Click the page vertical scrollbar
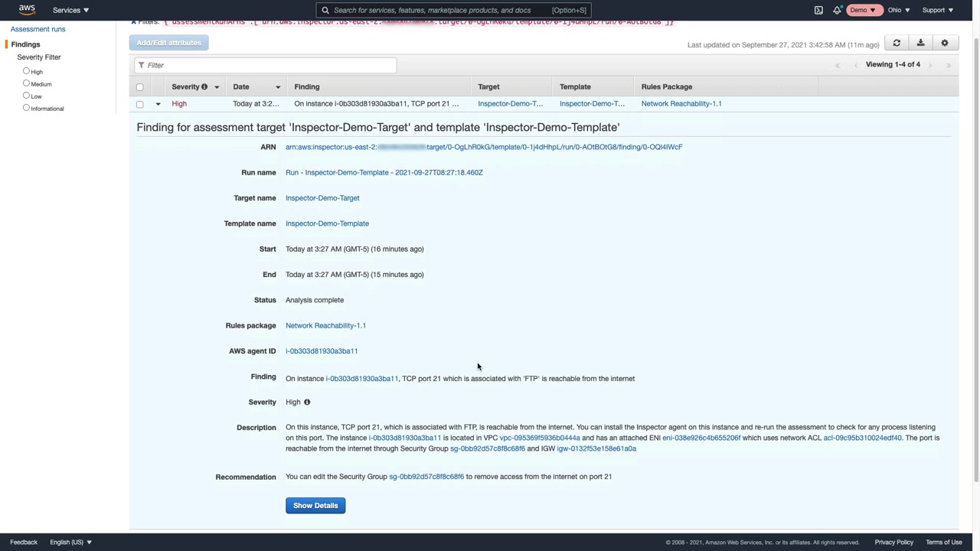This screenshot has width=980, height=551. coord(976,260)
